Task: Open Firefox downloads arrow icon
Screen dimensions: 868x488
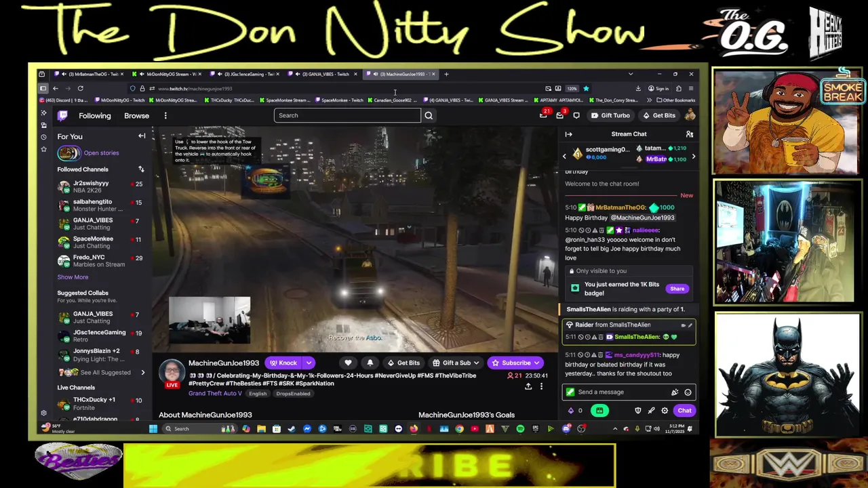Action: coord(638,88)
